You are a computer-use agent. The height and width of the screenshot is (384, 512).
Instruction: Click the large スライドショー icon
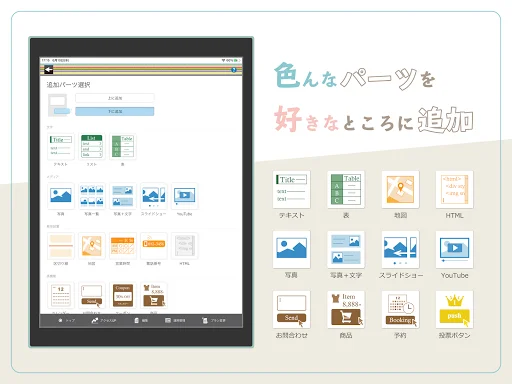[400, 249]
